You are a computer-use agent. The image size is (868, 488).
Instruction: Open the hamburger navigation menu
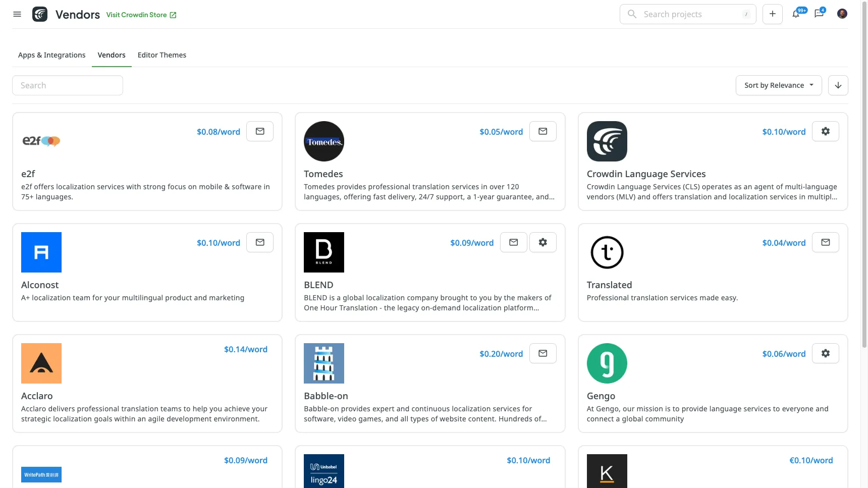(17, 14)
